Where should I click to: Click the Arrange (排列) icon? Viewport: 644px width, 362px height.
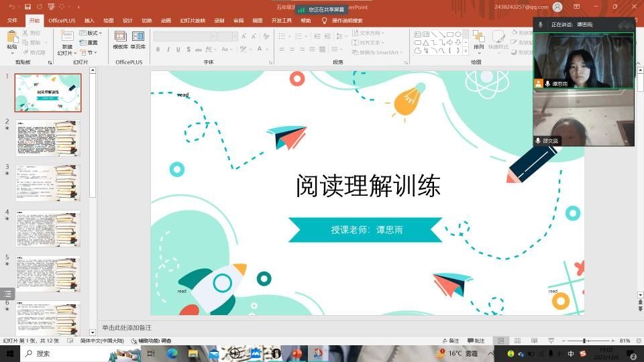point(478,40)
